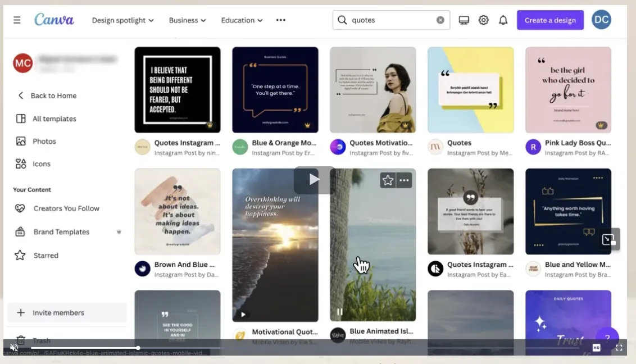Click the Blue and Yellow M... title
The height and width of the screenshot is (364, 636).
(x=578, y=264)
